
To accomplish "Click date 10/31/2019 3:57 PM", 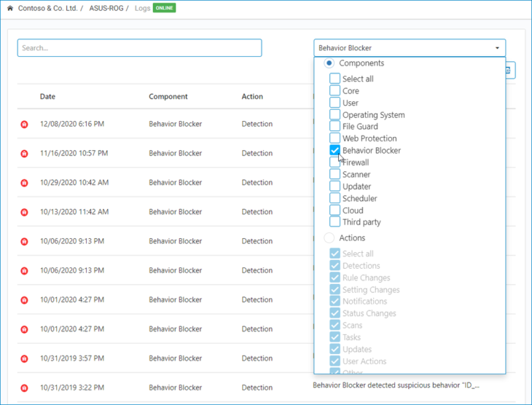I will 72,358.
